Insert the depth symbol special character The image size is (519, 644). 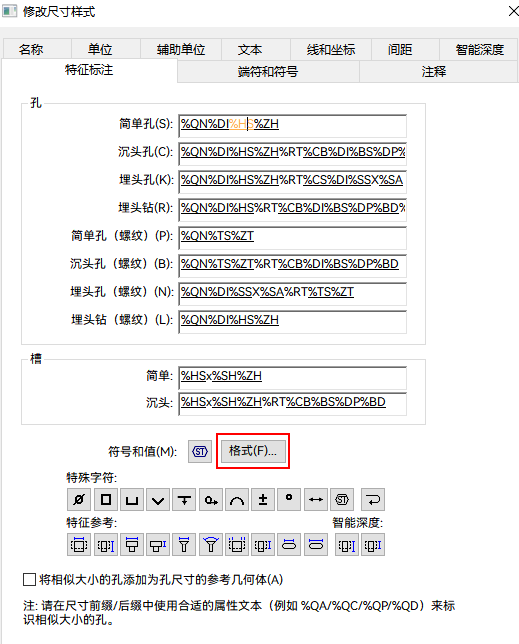tap(184, 499)
